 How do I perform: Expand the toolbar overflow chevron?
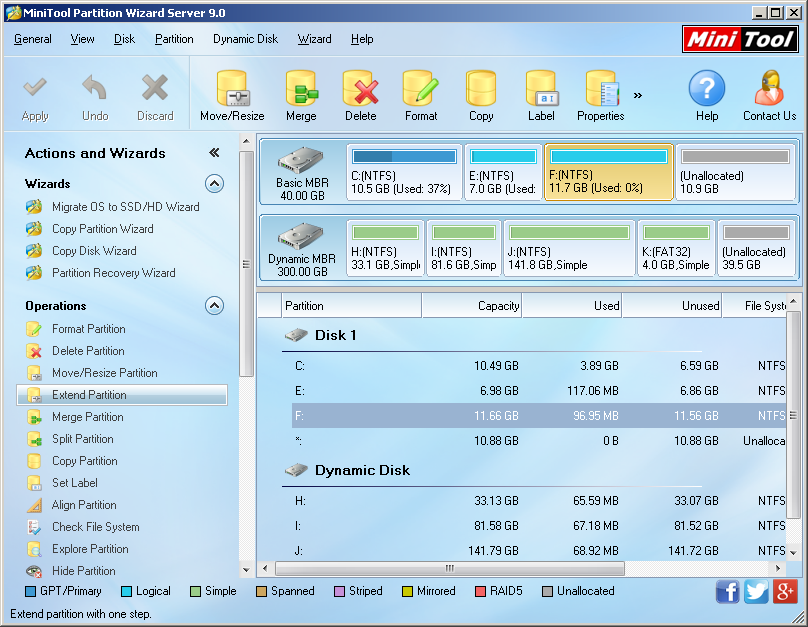pos(638,95)
